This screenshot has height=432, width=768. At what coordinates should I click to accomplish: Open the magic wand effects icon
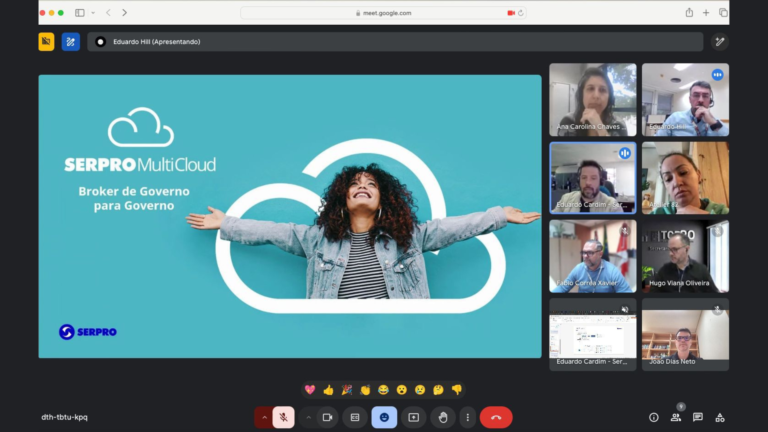(x=720, y=42)
